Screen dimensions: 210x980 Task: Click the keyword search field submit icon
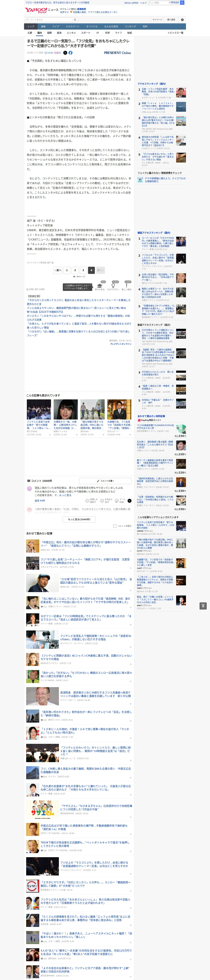pyautogui.click(x=75, y=19)
